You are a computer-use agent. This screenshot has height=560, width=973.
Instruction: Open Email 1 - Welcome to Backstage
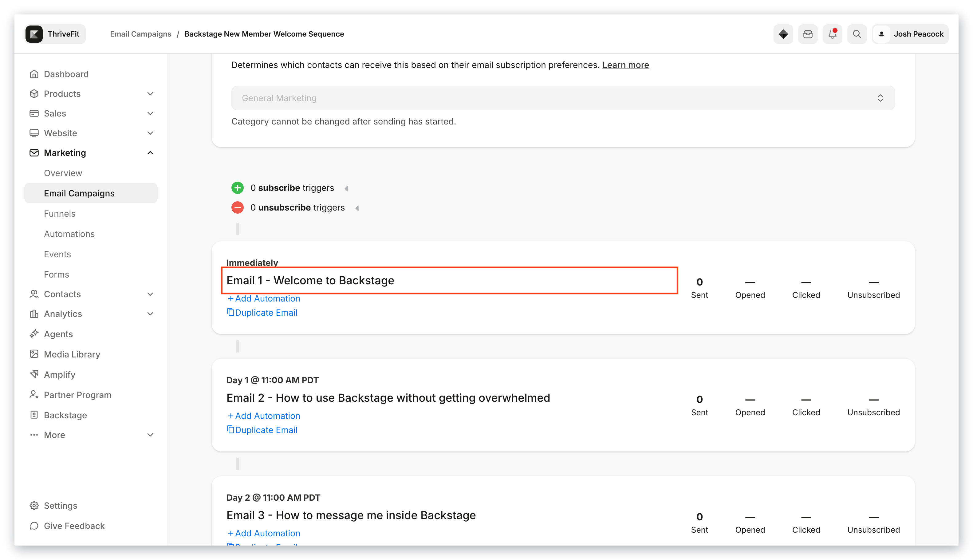(310, 280)
